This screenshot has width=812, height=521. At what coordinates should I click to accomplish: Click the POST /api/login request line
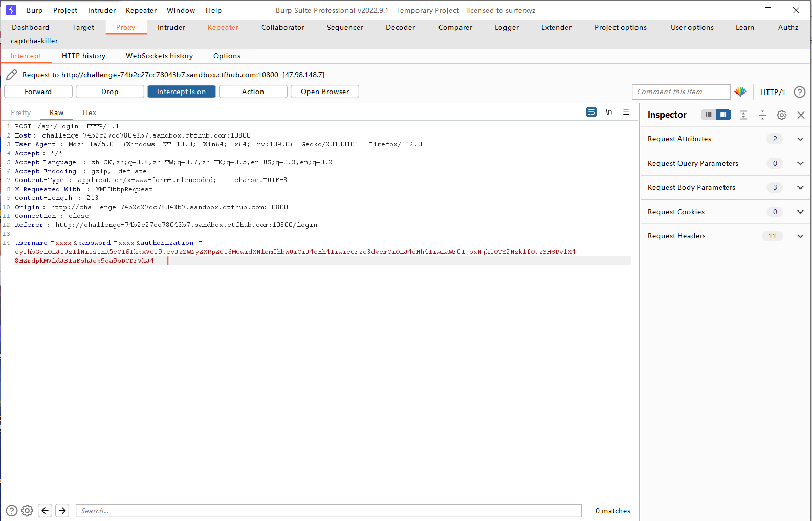coord(67,126)
